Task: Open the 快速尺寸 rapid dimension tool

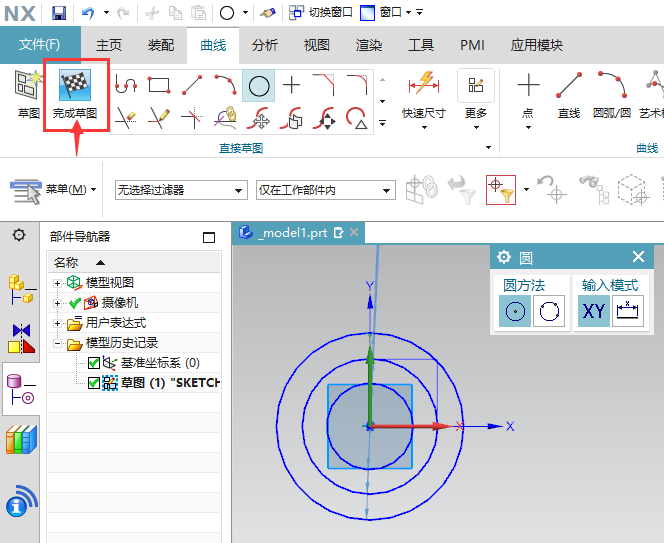Action: point(423,100)
